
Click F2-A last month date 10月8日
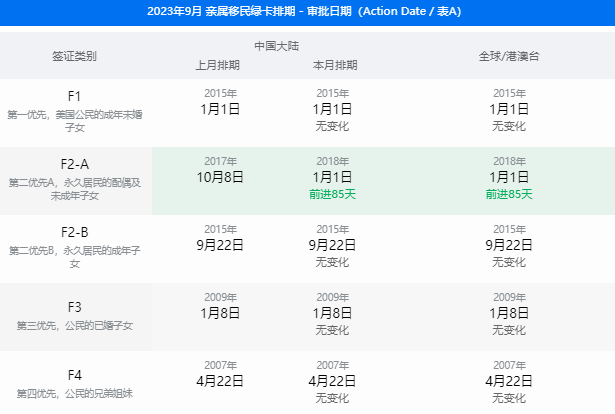tap(220, 177)
